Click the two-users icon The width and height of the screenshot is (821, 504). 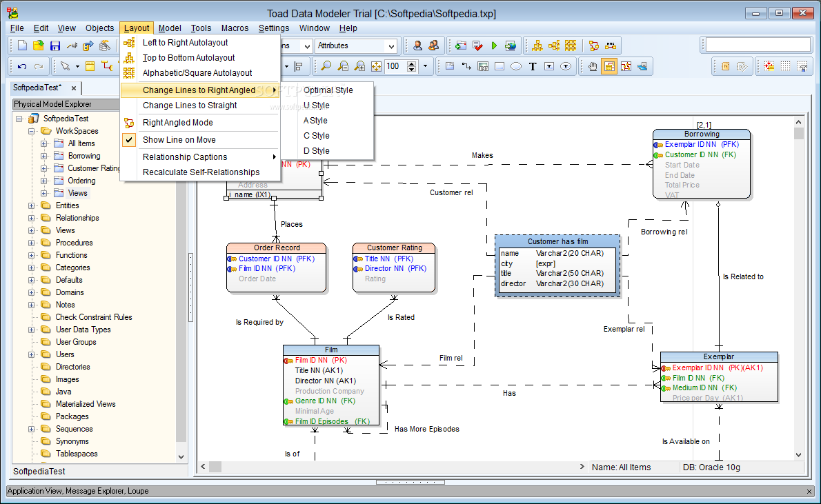pyautogui.click(x=433, y=46)
